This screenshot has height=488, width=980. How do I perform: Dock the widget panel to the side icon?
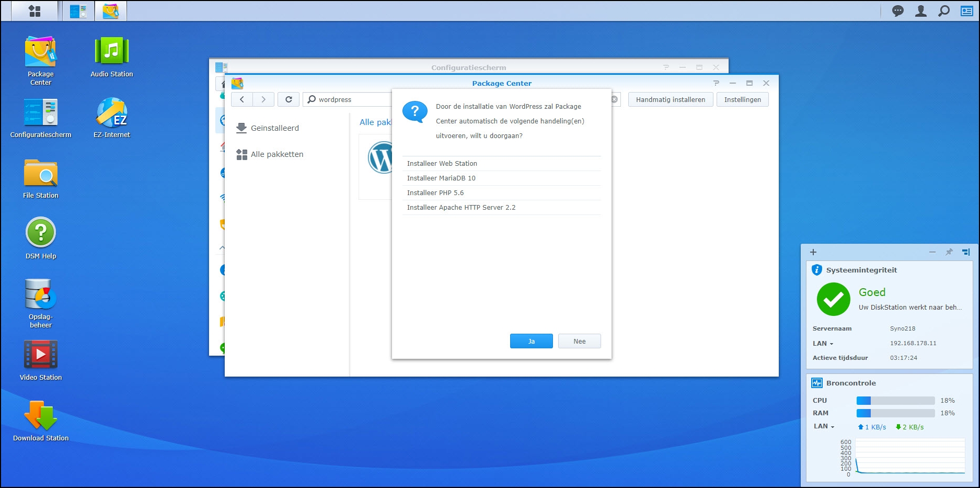(x=966, y=252)
